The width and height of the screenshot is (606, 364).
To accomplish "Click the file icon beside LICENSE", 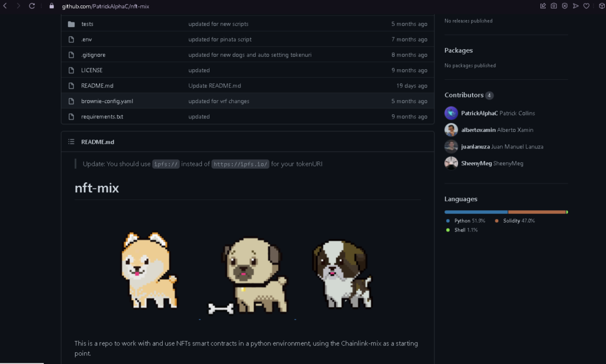I will click(71, 70).
